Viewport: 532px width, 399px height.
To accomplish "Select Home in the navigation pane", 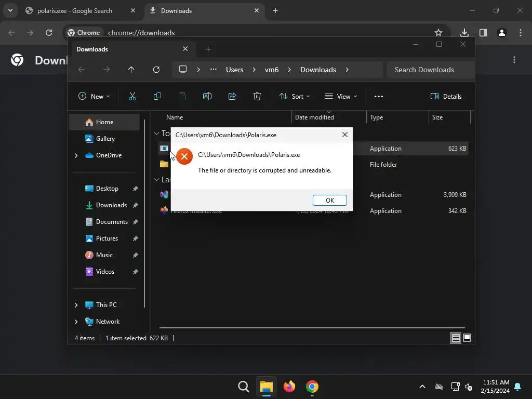I will 104,122.
